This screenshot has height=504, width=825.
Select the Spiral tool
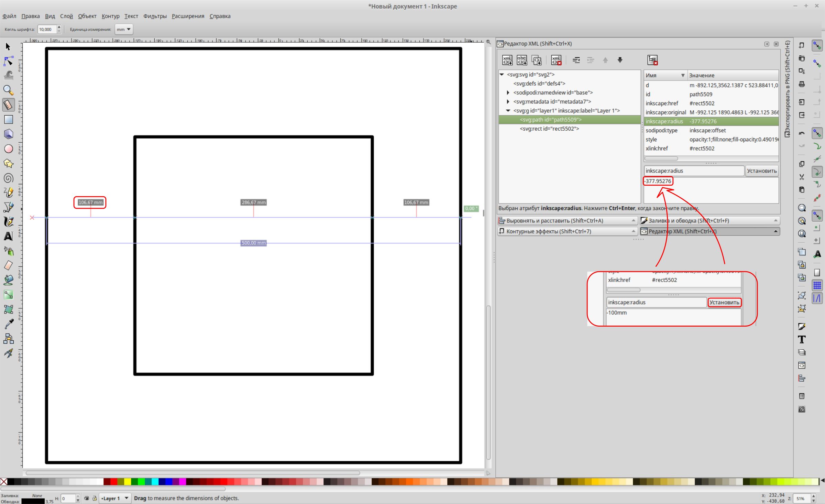point(8,178)
